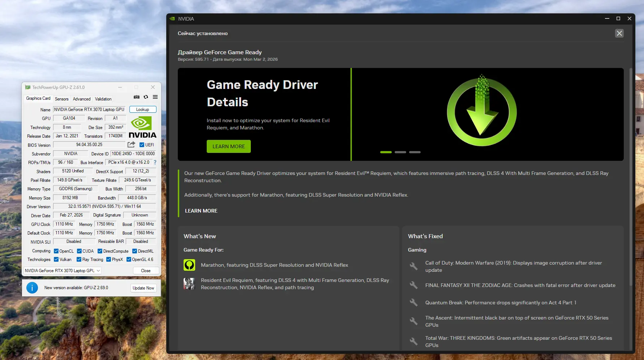
Task: Click the GPU-Z screenshot camera icon
Action: (x=137, y=97)
